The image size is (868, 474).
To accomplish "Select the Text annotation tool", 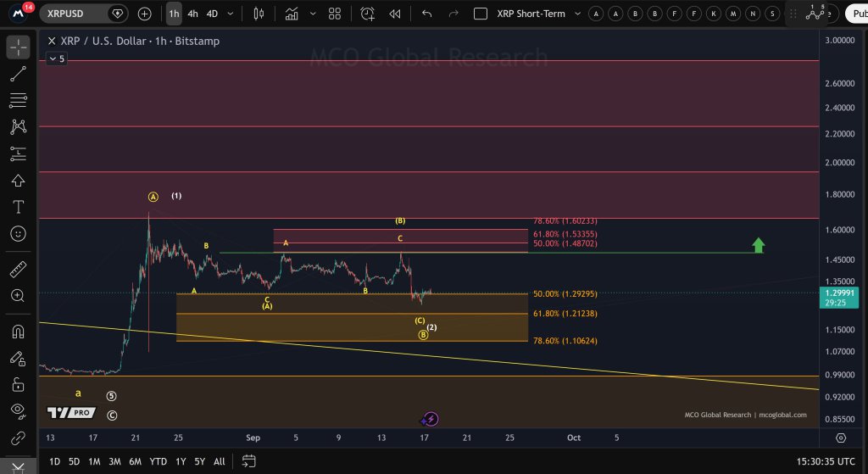I will point(18,207).
